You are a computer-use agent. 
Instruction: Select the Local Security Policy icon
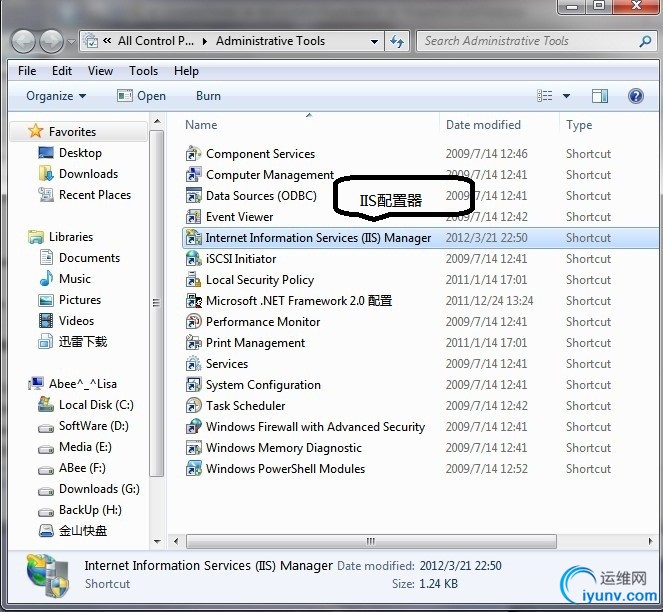[x=194, y=280]
